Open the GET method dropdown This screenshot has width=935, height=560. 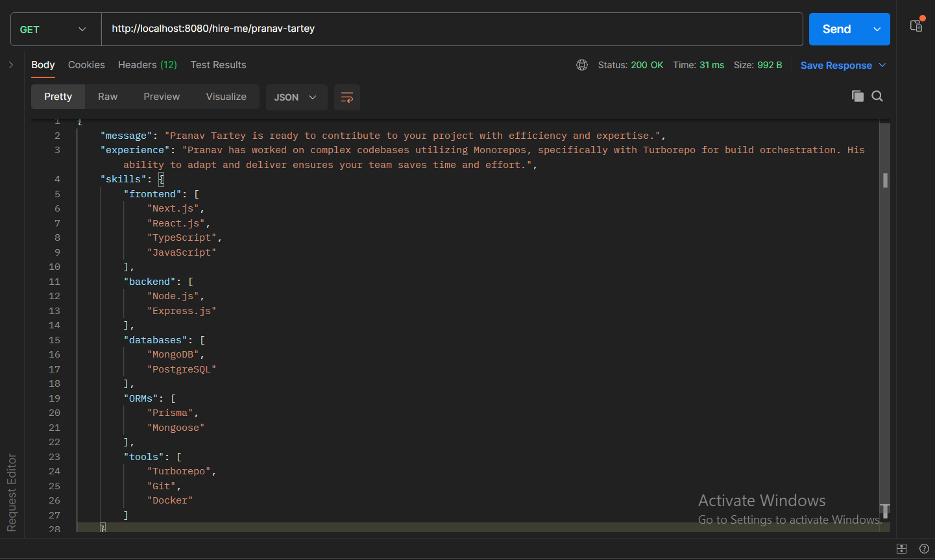point(56,29)
